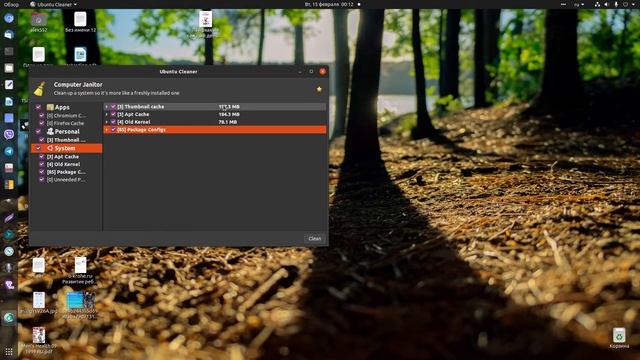
Task: Click the '104.3 MB' size value
Action: pyautogui.click(x=229, y=114)
